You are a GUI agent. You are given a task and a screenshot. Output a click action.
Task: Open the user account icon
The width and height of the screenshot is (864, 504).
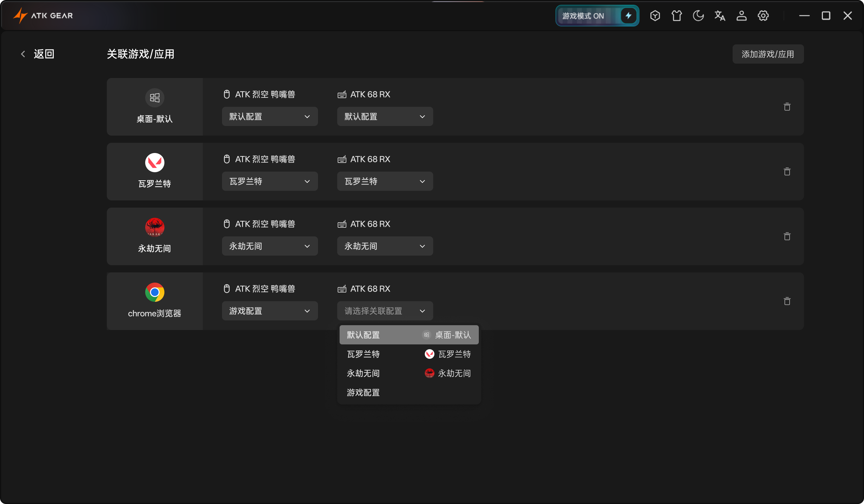point(741,16)
